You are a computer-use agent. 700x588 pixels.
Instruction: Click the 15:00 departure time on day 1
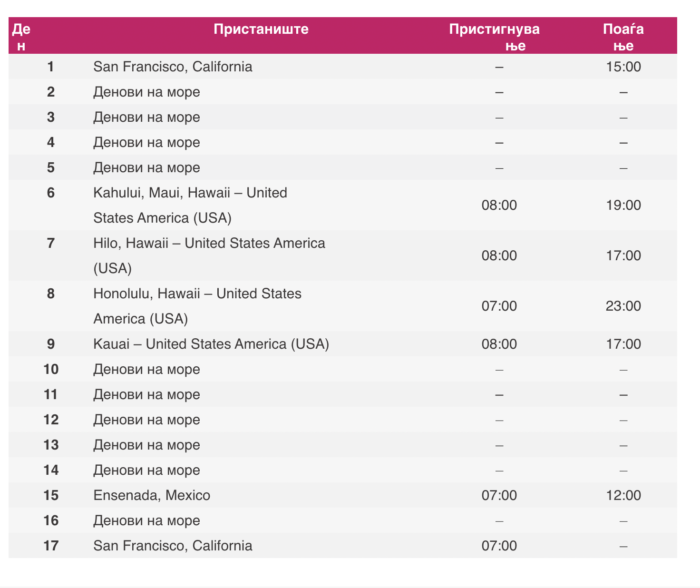623,67
